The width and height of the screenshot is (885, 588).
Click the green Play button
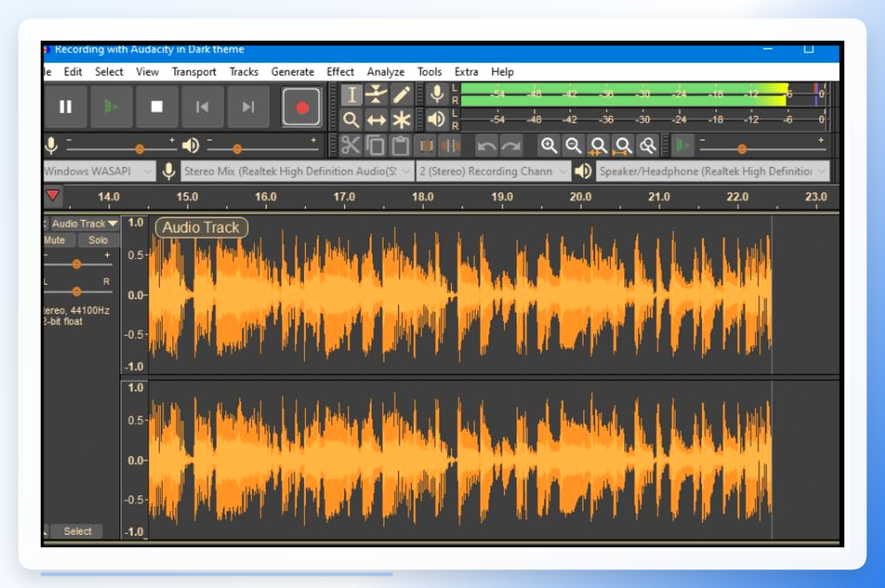tap(111, 107)
